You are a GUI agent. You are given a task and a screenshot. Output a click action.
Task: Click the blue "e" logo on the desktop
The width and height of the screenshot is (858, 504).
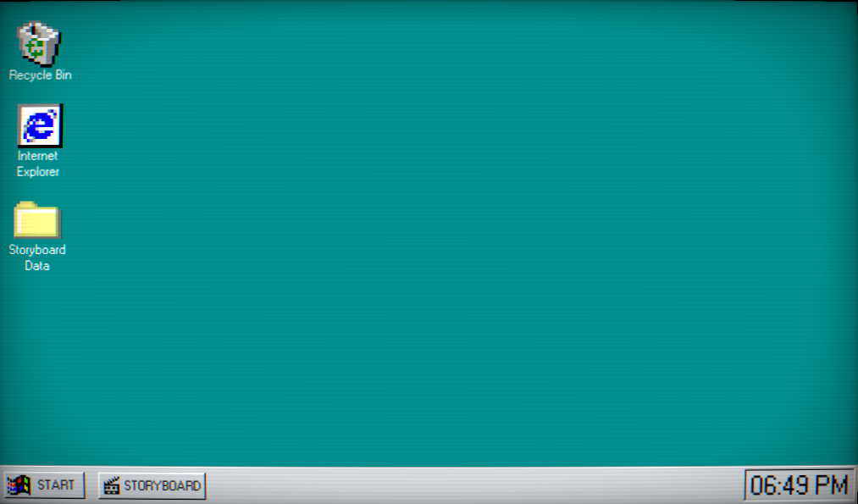click(x=39, y=126)
